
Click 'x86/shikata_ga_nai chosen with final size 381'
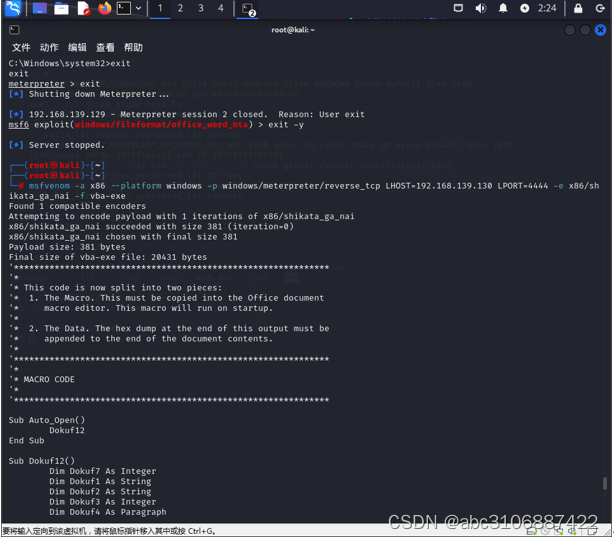pos(123,237)
